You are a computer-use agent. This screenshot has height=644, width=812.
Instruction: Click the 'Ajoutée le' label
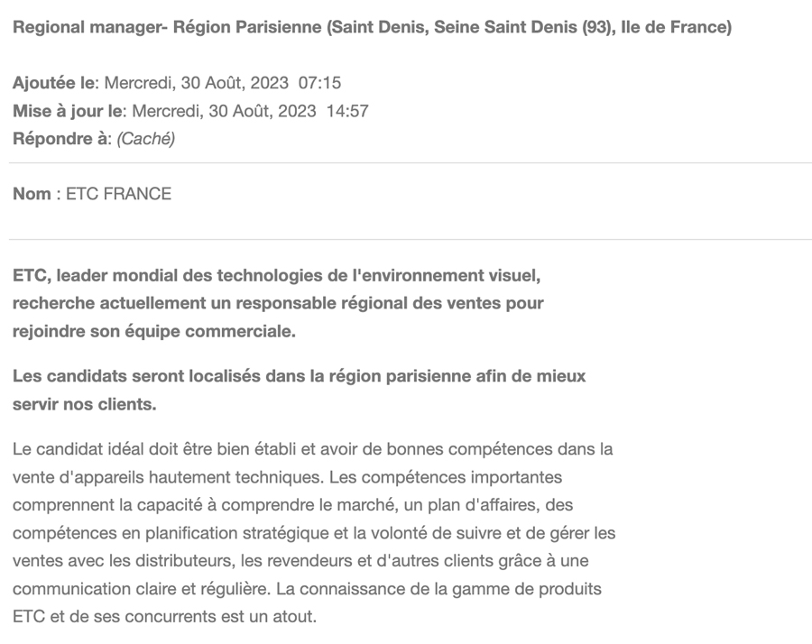[x=54, y=83]
